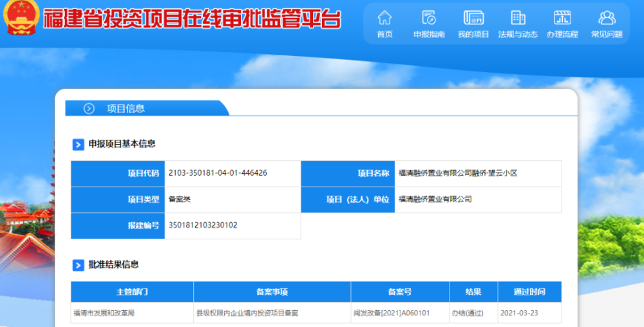
Task: Click the 结果 column header
Action: tap(473, 292)
